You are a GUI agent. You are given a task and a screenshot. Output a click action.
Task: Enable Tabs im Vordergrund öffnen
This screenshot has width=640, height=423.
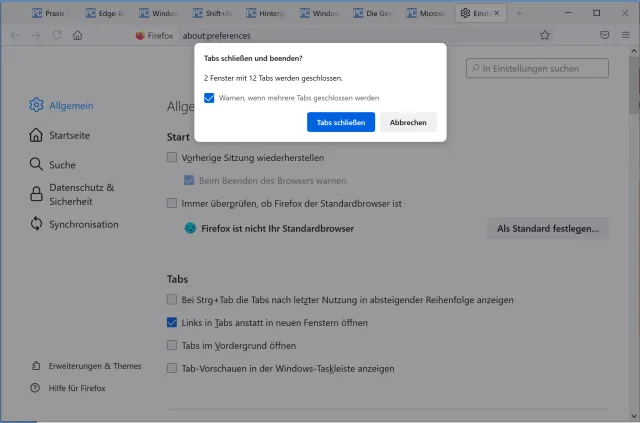pos(173,346)
